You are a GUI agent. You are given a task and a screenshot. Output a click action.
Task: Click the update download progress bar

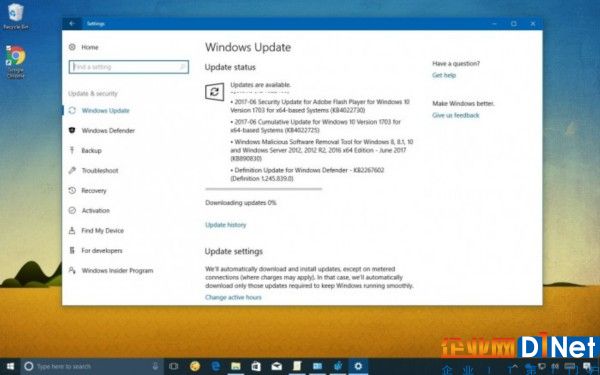(263, 189)
